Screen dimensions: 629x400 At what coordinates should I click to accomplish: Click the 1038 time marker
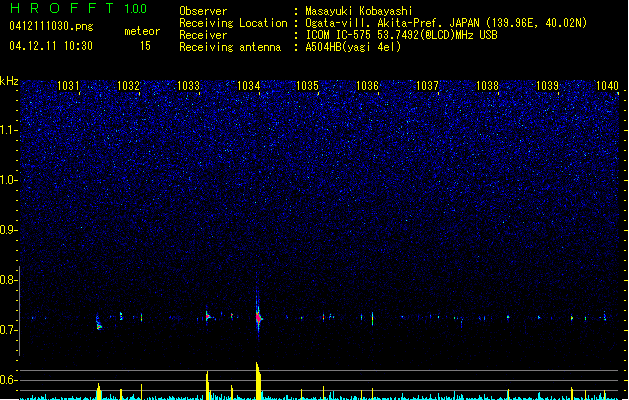coord(487,86)
